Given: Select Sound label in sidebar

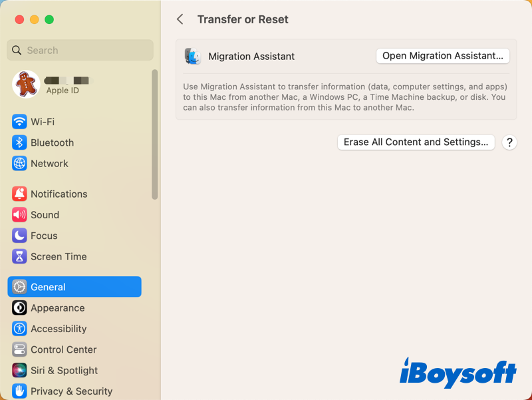Looking at the screenshot, I should point(45,214).
